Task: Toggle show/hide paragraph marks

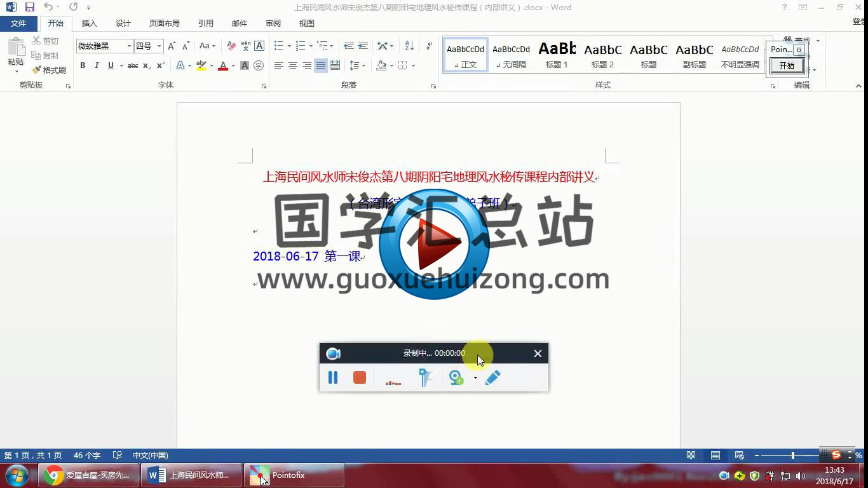Action: tap(429, 46)
